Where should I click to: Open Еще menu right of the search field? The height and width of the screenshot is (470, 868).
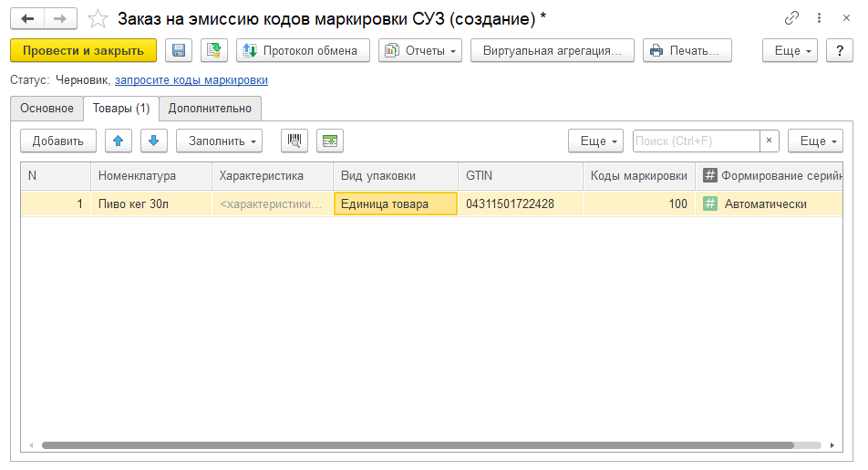coord(815,141)
